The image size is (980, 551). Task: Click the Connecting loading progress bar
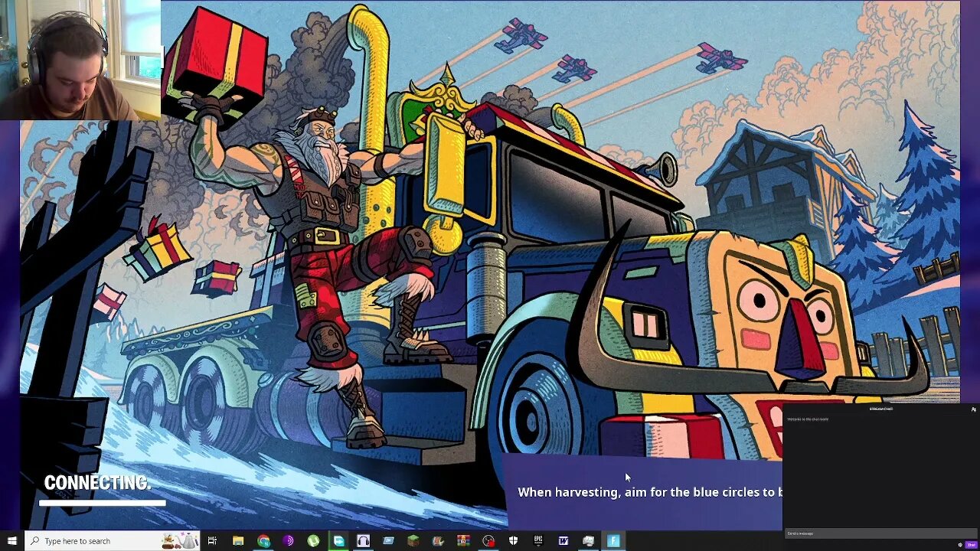[x=103, y=503]
